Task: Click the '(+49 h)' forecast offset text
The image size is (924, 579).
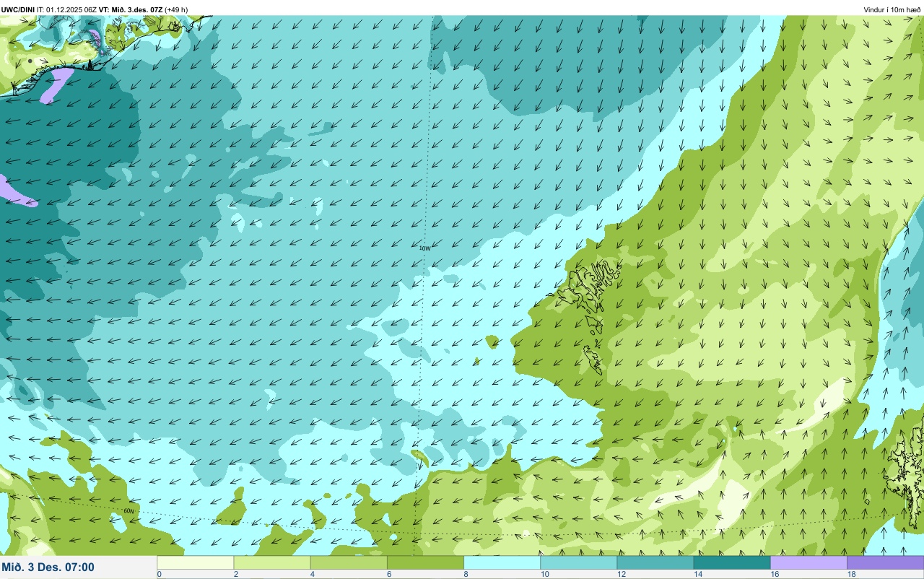Action: point(177,9)
